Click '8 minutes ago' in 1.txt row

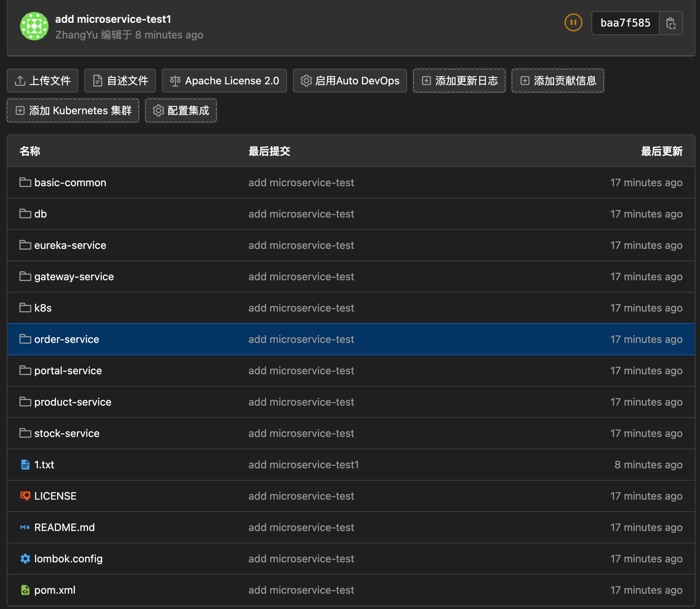coord(649,465)
